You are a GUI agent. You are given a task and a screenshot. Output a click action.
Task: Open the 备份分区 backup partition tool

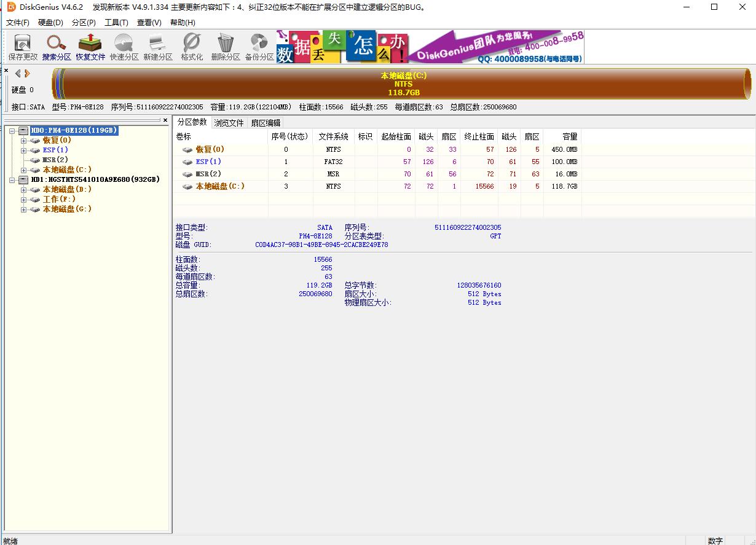pyautogui.click(x=259, y=47)
